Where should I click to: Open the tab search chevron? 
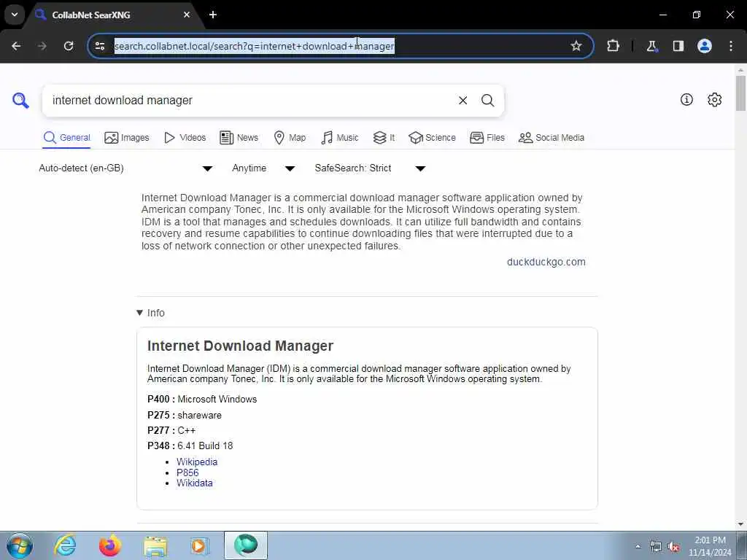tap(15, 15)
